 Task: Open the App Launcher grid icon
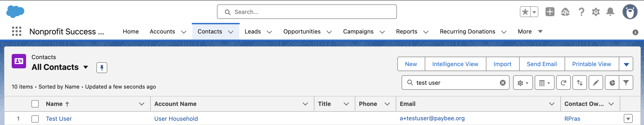(16, 31)
